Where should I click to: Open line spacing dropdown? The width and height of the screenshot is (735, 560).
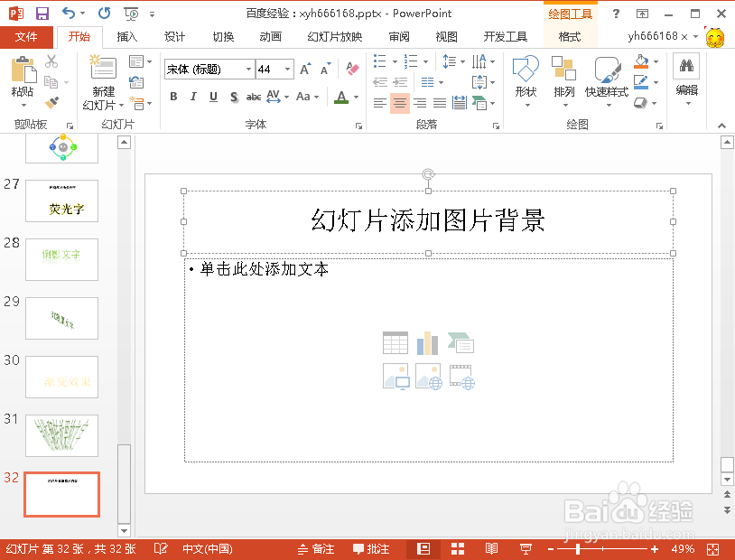pyautogui.click(x=453, y=61)
